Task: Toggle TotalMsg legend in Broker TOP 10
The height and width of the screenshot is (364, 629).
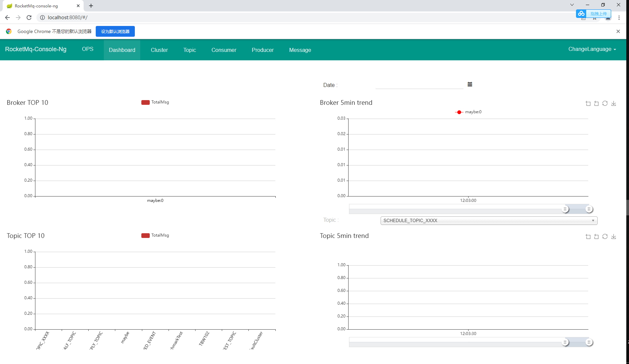Action: point(155,102)
